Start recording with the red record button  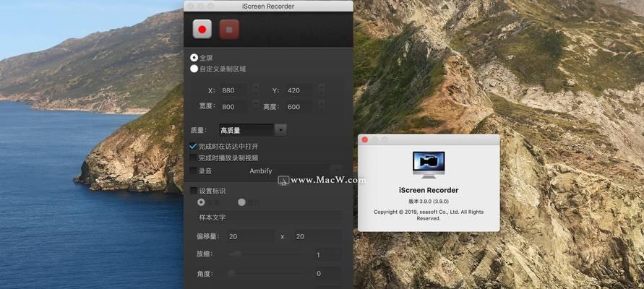pyautogui.click(x=202, y=29)
